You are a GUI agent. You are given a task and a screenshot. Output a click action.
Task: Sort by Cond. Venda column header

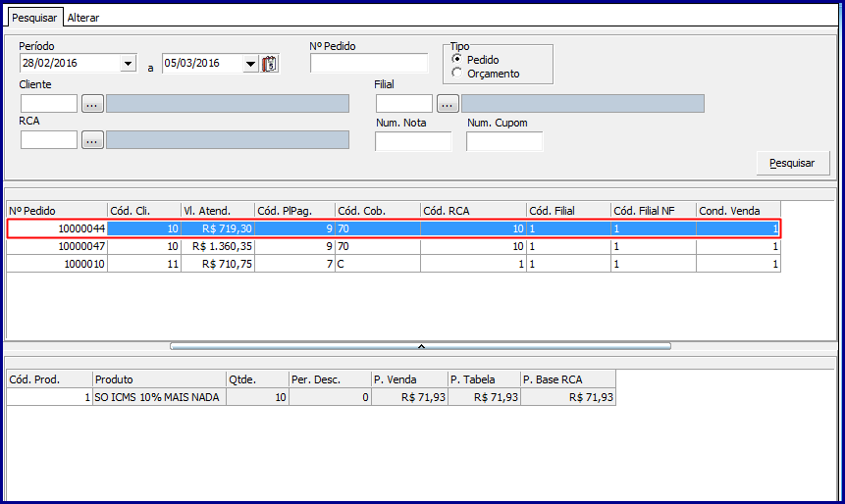point(738,211)
